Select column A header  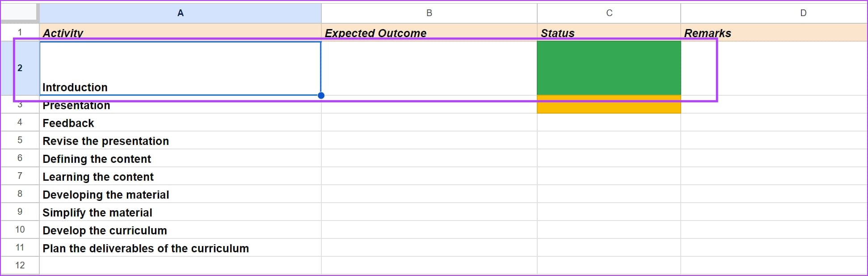180,13
